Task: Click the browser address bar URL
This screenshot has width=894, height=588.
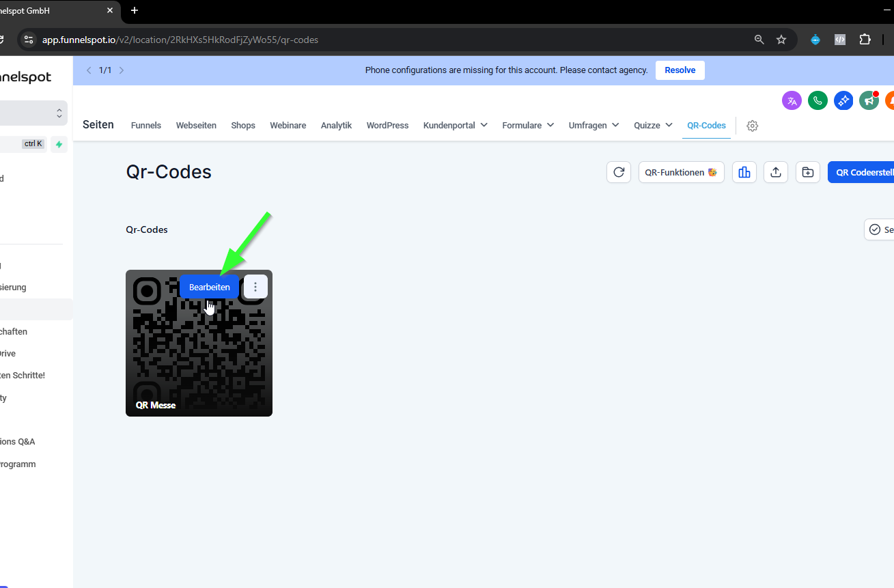Action: click(x=180, y=40)
